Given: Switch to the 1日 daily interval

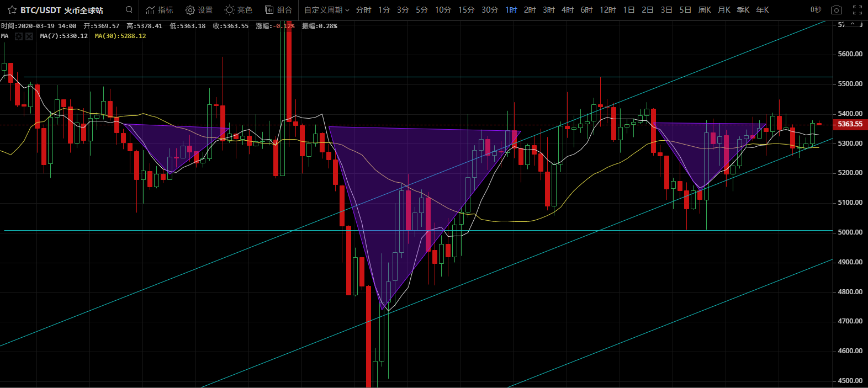Looking at the screenshot, I should click(629, 10).
